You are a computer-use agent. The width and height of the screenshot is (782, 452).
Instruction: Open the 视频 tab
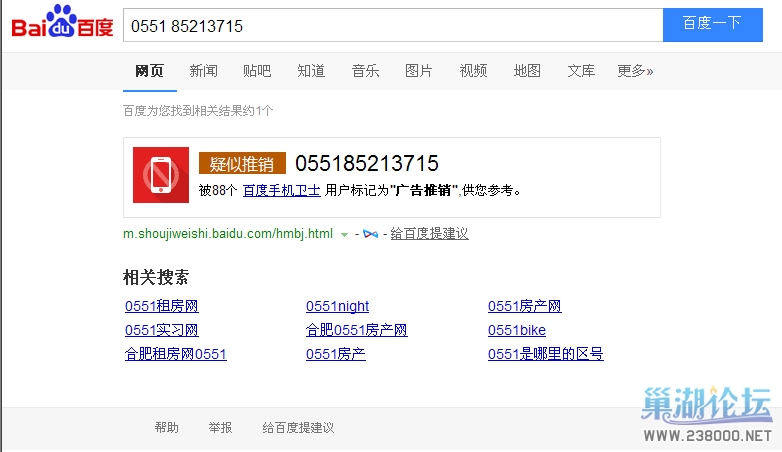473,71
